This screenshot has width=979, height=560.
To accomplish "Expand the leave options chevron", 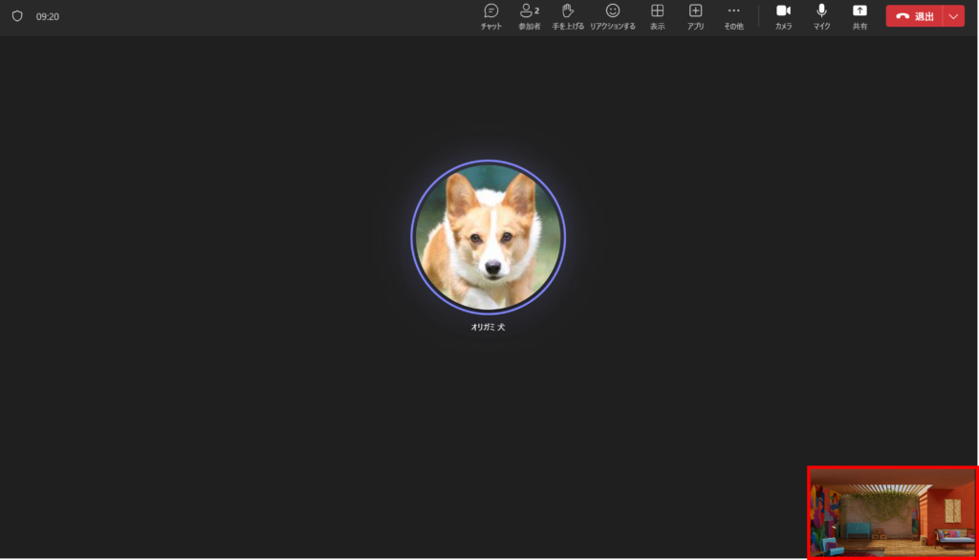I will click(x=953, y=16).
